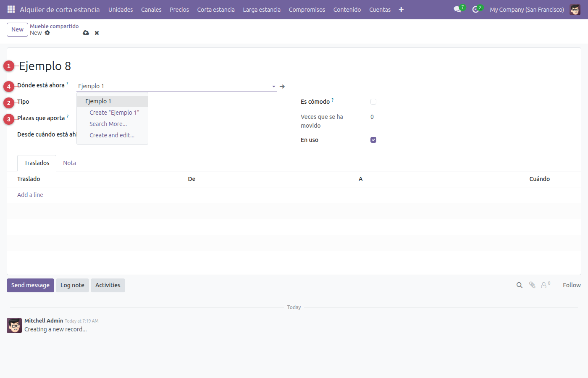Image resolution: width=588 pixels, height=378 pixels.
Task: Discard changes with the X icon
Action: [x=97, y=33]
